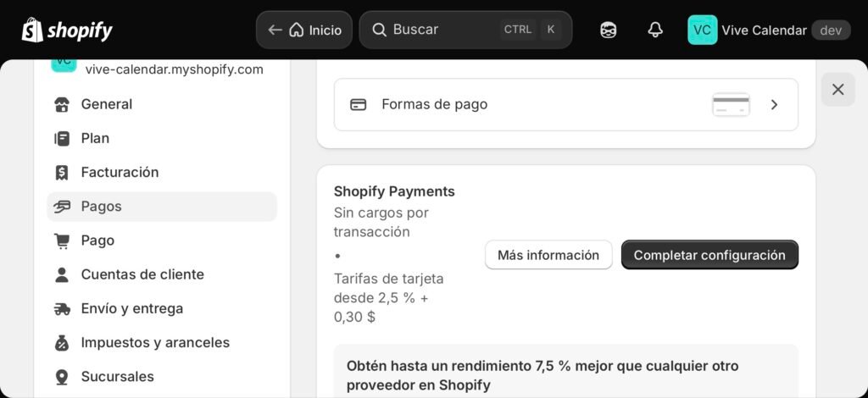Open Pago checkout settings

[x=162, y=240]
